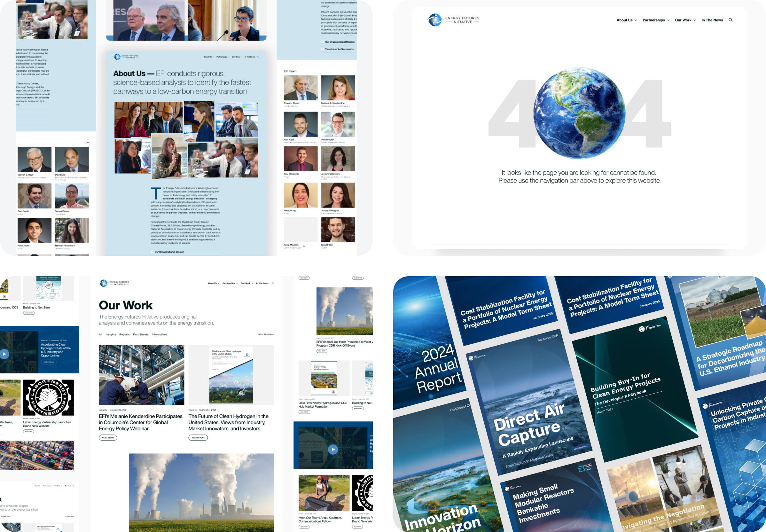Select In The News on the 404 page
This screenshot has width=766, height=532.
(712, 20)
